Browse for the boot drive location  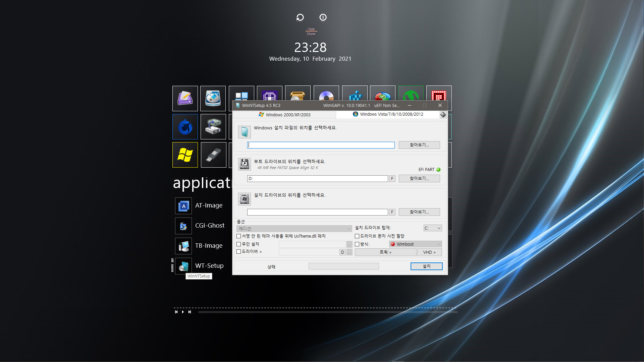tap(419, 179)
